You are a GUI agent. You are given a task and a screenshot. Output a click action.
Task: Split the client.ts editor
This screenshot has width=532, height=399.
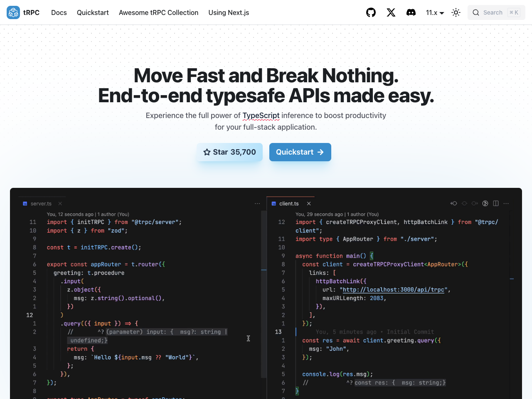[496, 203]
